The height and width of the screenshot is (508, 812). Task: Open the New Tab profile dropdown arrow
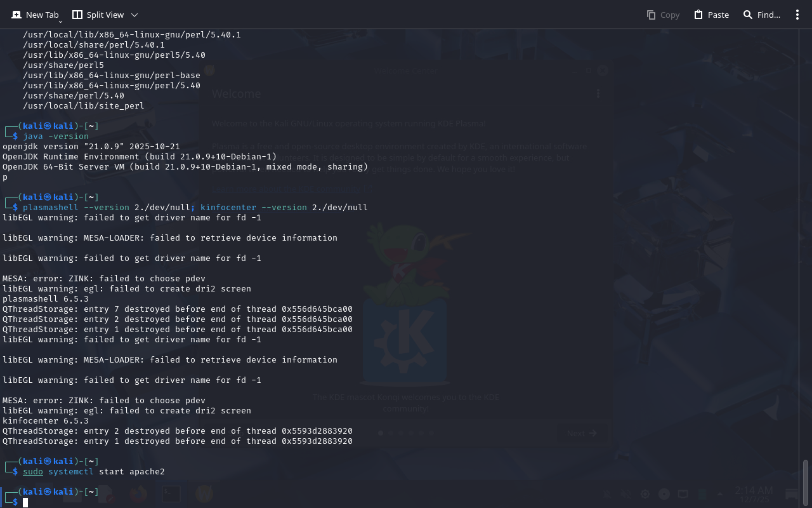point(60,22)
